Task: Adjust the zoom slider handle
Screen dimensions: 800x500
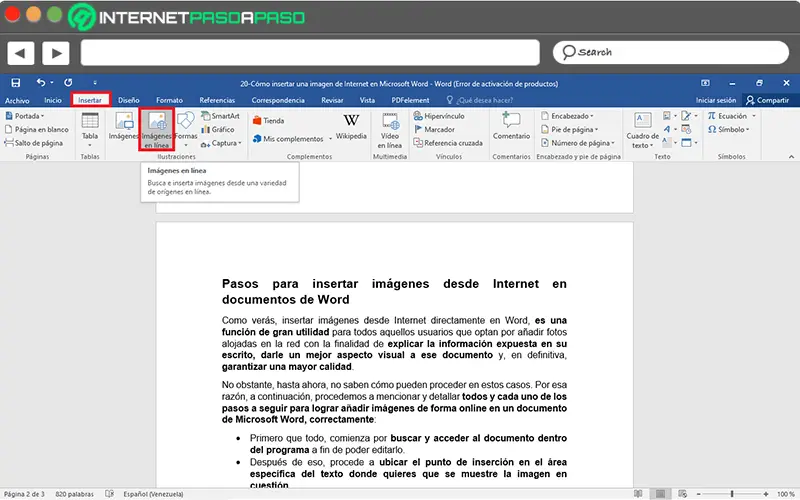Action: tap(732, 494)
